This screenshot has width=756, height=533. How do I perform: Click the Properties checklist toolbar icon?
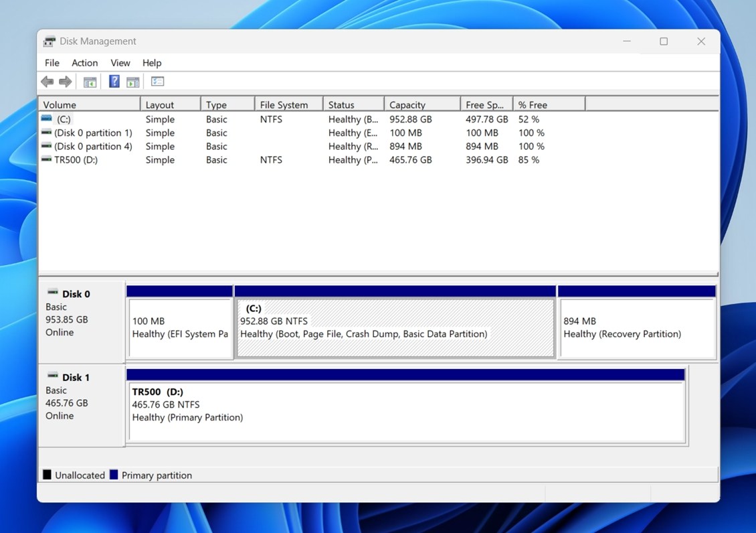pos(158,81)
